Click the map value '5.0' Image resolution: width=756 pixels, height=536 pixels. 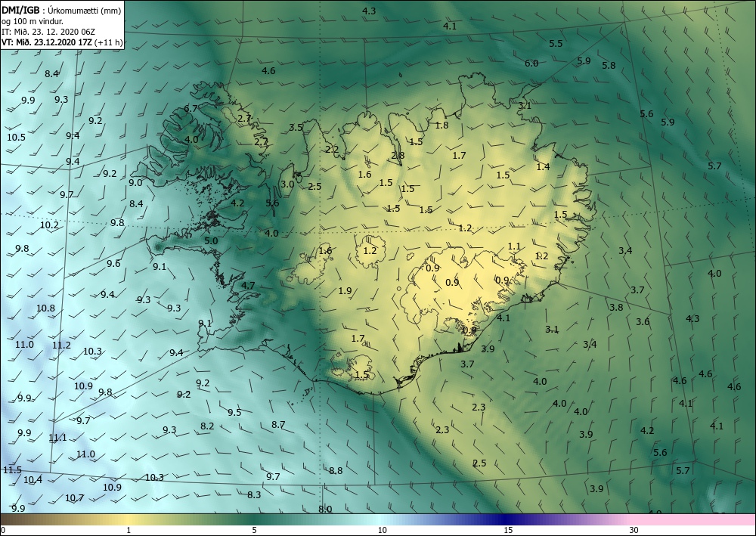pos(211,241)
